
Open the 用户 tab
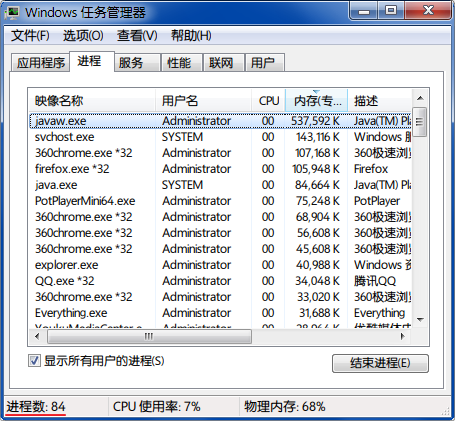click(265, 63)
